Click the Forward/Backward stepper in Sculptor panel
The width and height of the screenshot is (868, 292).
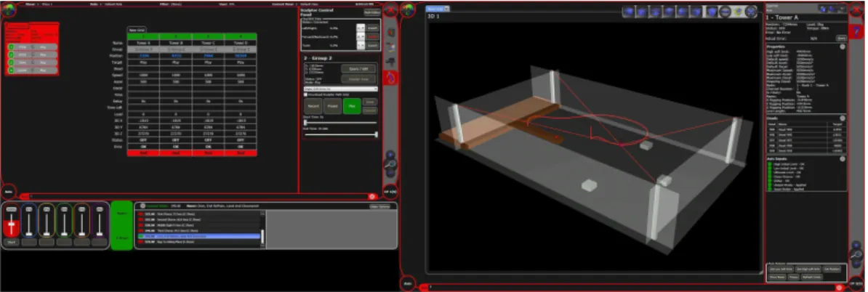click(361, 36)
